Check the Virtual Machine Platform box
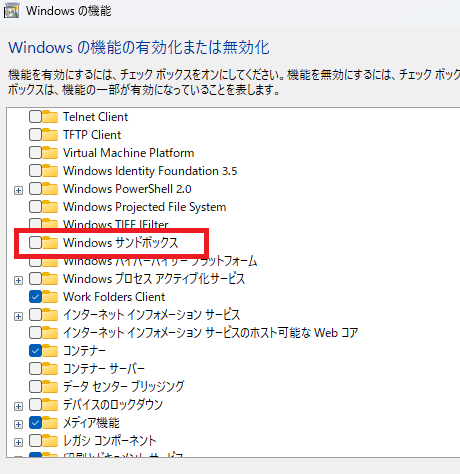 [x=35, y=153]
